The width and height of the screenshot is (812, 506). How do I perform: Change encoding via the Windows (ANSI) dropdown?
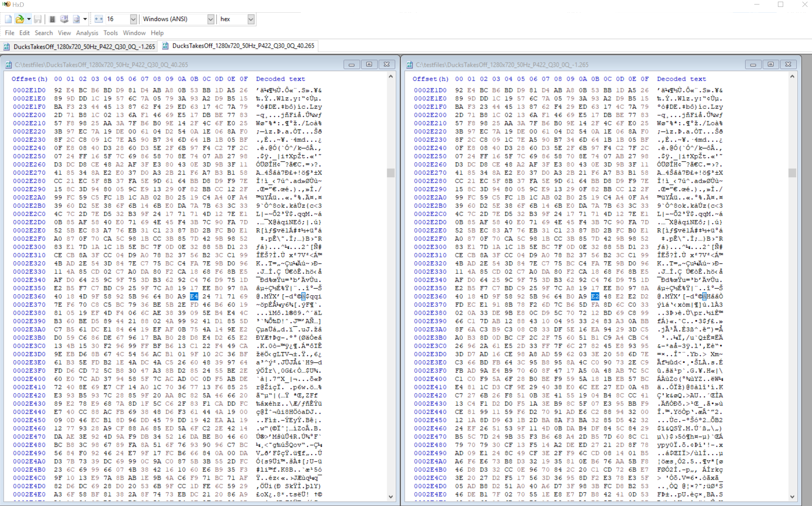pyautogui.click(x=210, y=19)
